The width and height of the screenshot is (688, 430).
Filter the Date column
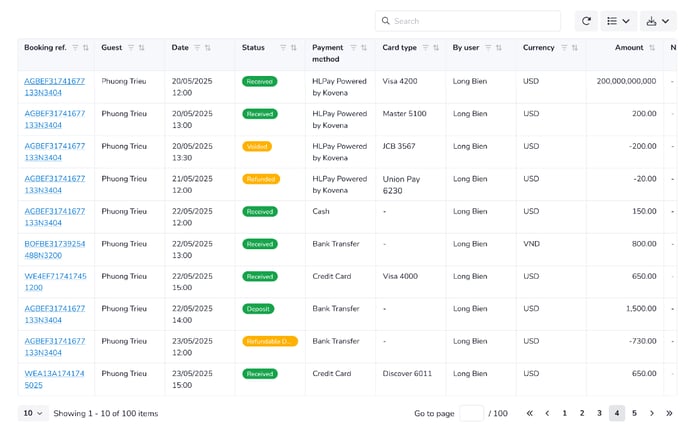click(x=197, y=47)
